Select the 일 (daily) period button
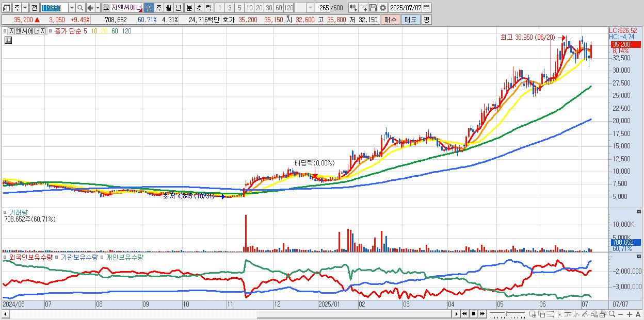Screen dimensions: 644x320 [x=149, y=8]
